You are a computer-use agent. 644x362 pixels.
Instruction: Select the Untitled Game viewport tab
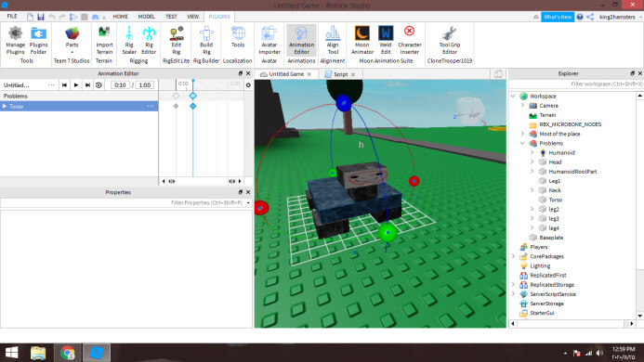[x=286, y=74]
